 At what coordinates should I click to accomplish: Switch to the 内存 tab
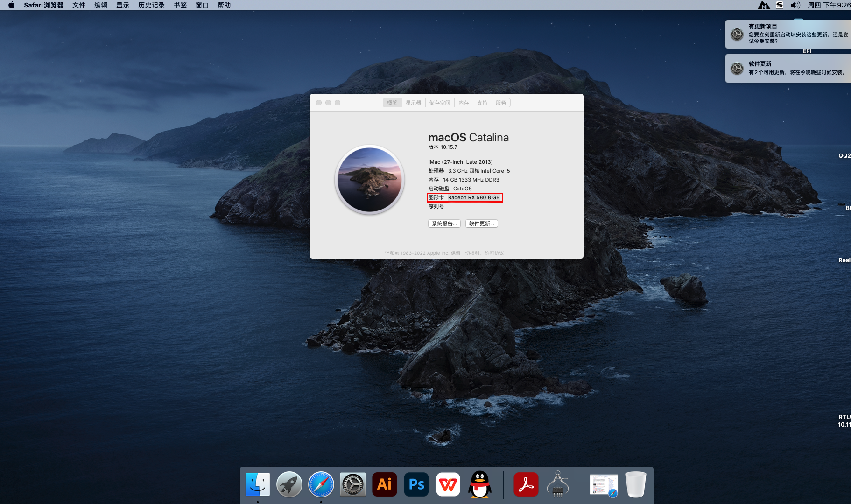pos(464,103)
